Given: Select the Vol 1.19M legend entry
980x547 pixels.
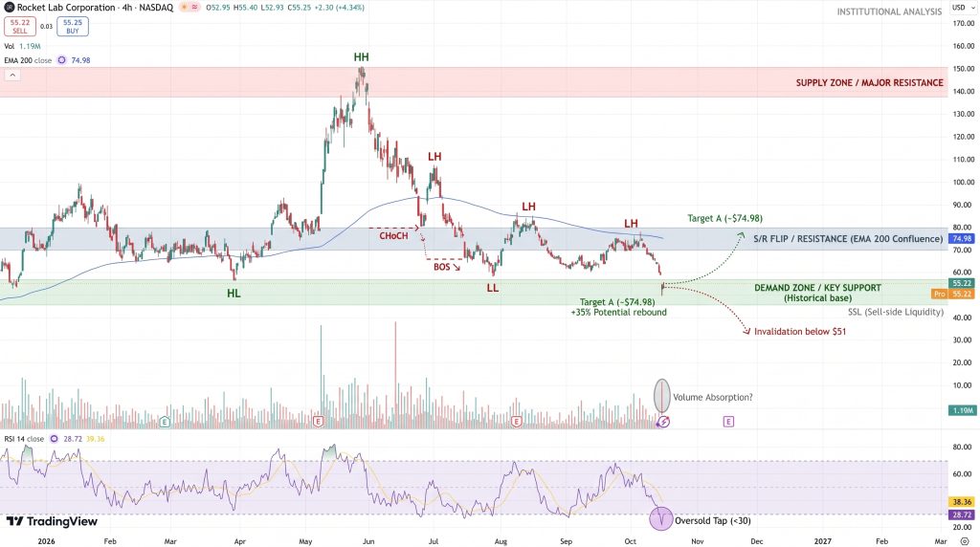Looking at the screenshot, I should 23,46.
